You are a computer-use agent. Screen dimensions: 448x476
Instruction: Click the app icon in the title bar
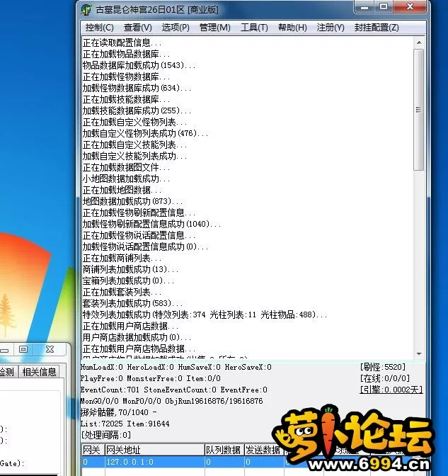[86, 10]
